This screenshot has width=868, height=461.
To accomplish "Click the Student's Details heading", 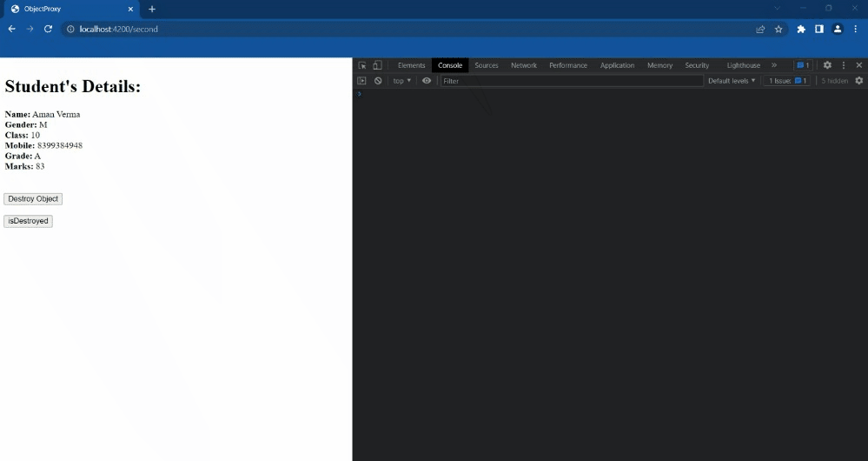I will coord(72,86).
